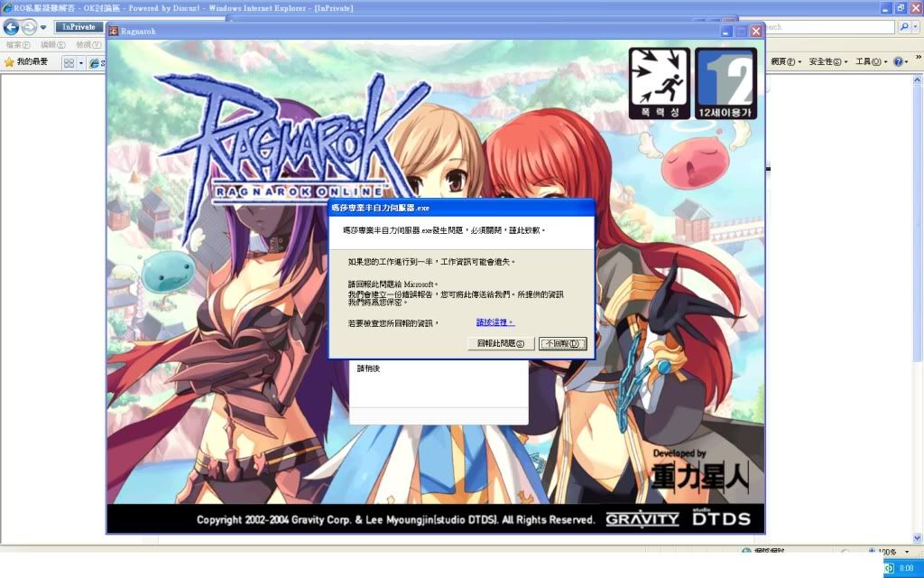The image size is (924, 578).
Task: Click the system tray clock showing 8:08
Action: pos(906,568)
